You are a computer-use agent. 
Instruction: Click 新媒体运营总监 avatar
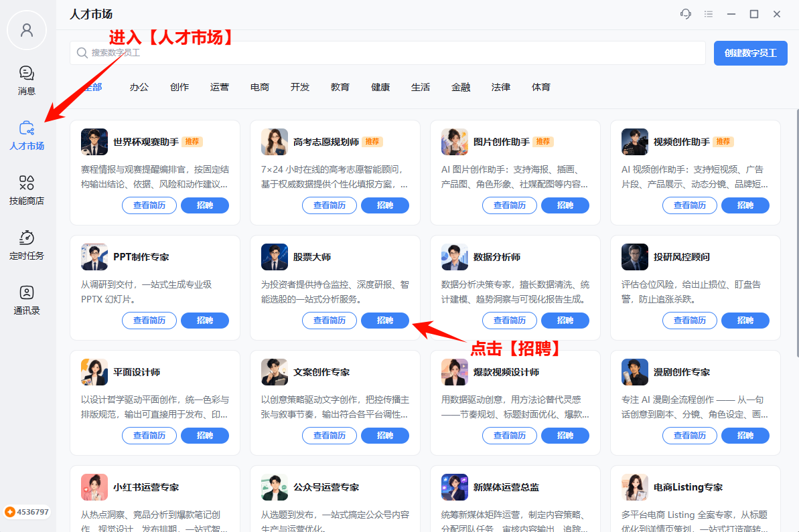pyautogui.click(x=455, y=486)
